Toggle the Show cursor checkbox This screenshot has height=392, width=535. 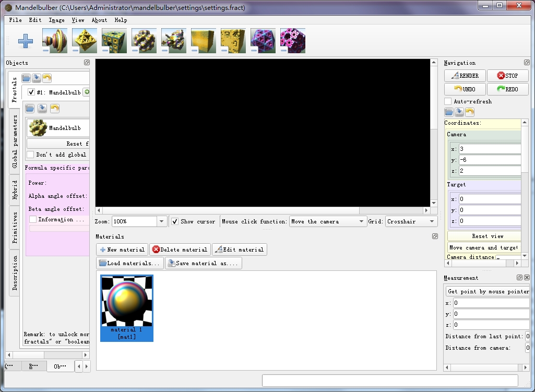(x=175, y=221)
